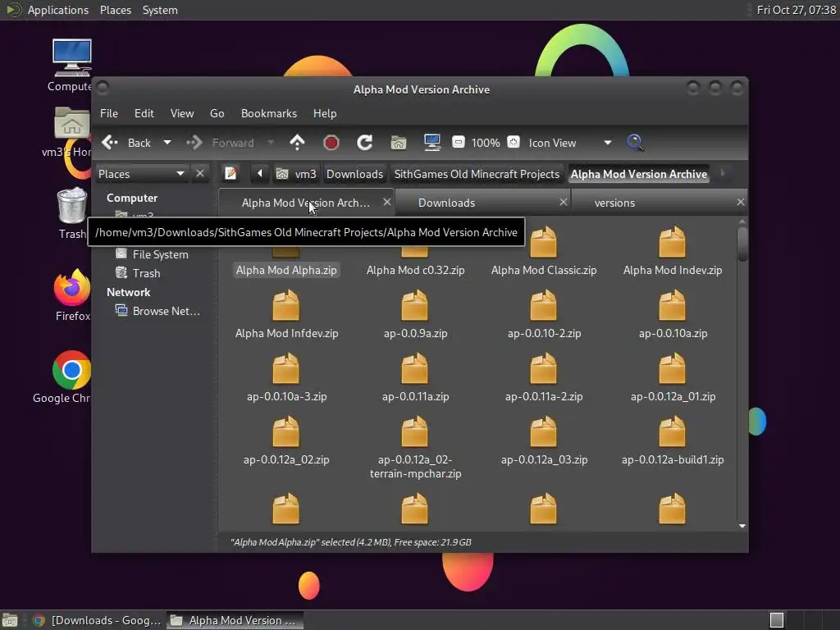Go to Downloads in path bar
Viewport: 840px width, 630px height.
click(354, 174)
